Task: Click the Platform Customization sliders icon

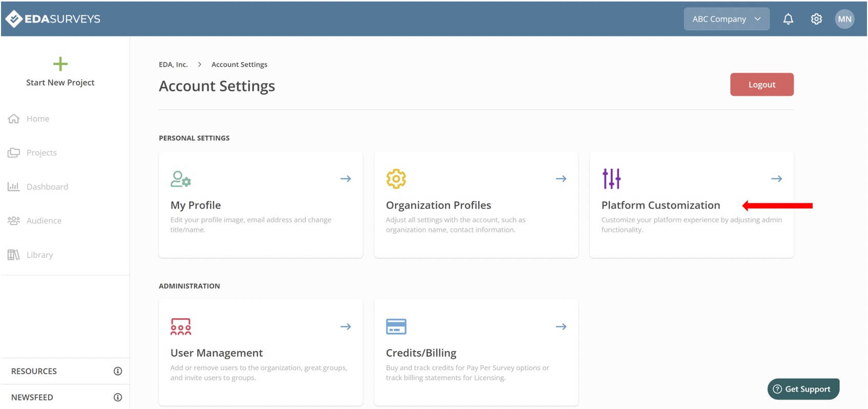Action: pos(611,179)
